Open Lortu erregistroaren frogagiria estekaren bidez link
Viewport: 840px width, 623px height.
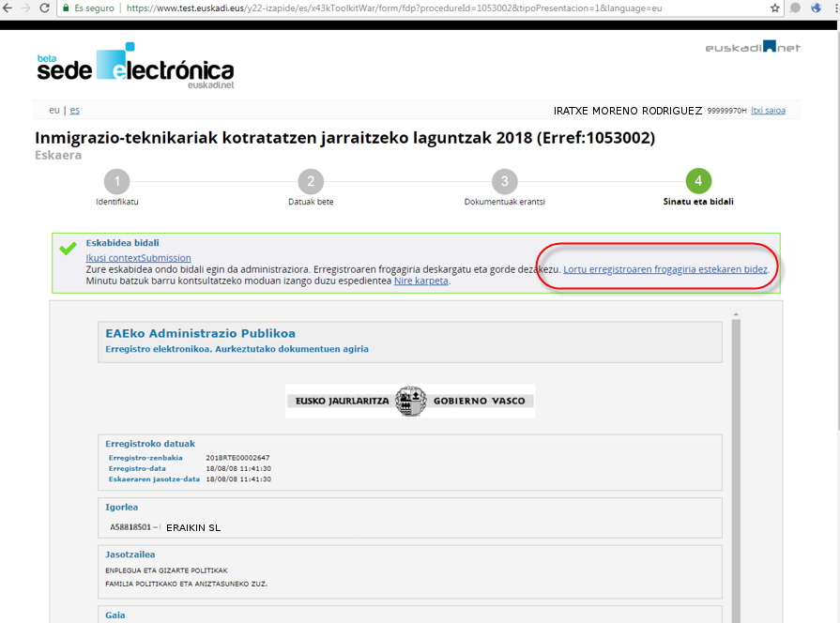click(x=665, y=269)
